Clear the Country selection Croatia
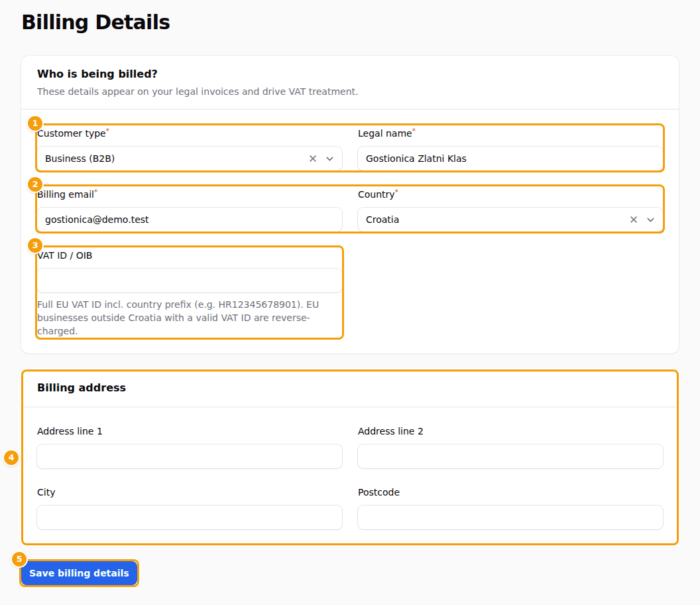 tap(633, 220)
